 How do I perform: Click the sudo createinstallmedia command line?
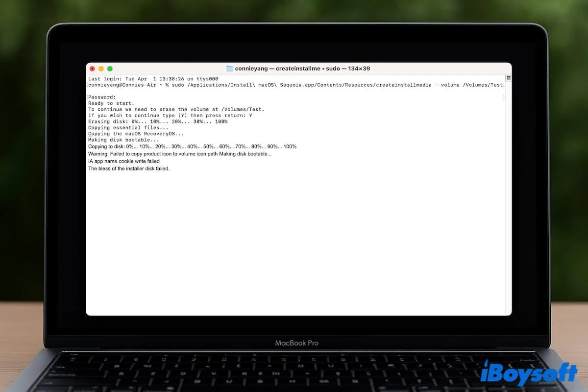(296, 85)
